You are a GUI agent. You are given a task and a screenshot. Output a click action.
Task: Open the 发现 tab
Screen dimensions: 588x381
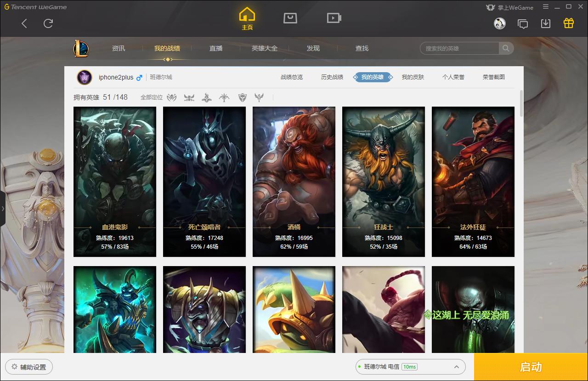click(x=313, y=48)
